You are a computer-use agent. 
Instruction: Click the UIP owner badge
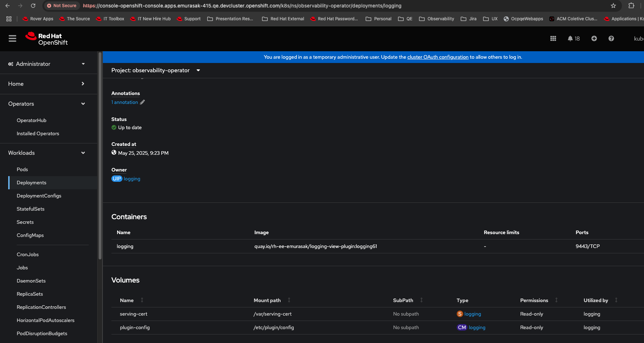[117, 179]
